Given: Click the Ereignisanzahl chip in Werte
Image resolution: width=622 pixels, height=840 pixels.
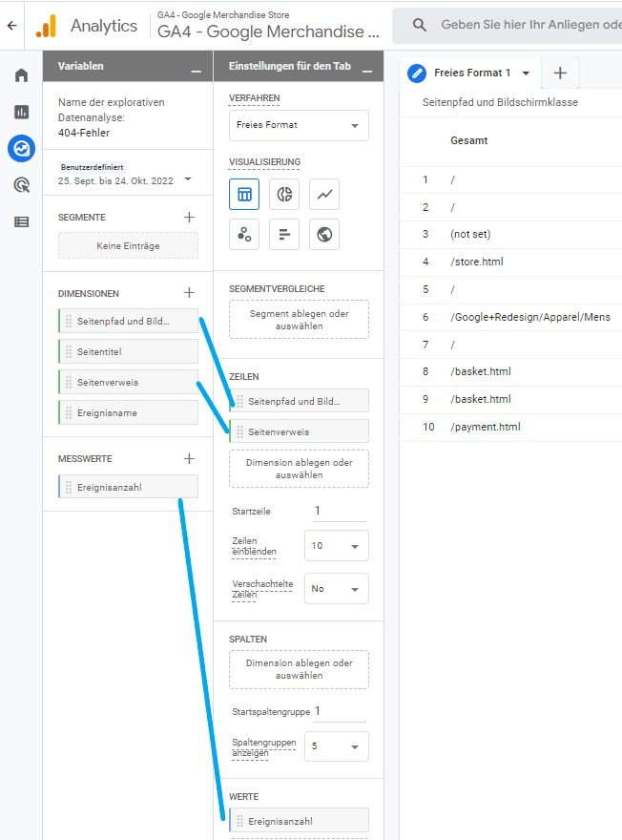Looking at the screenshot, I should coord(299,821).
